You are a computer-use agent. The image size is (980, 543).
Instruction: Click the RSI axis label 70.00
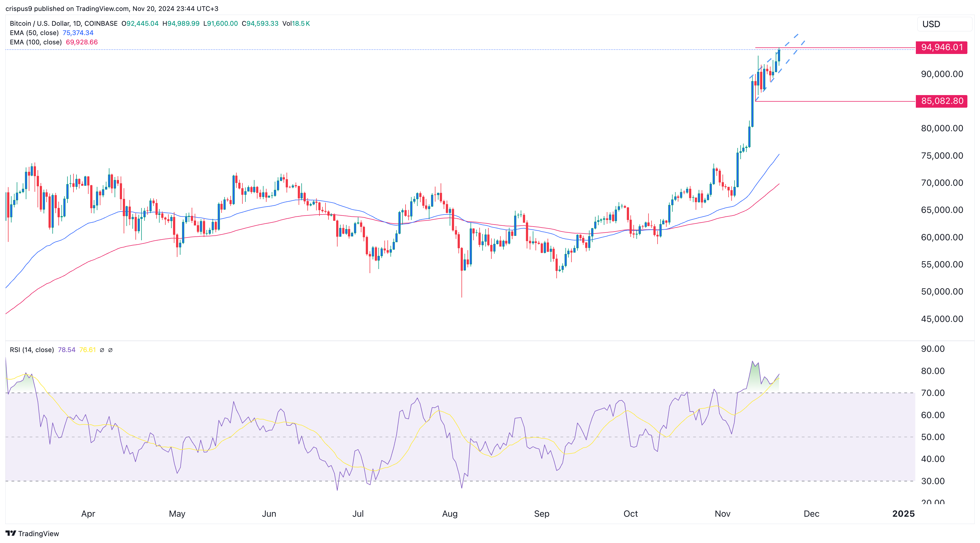(x=933, y=393)
